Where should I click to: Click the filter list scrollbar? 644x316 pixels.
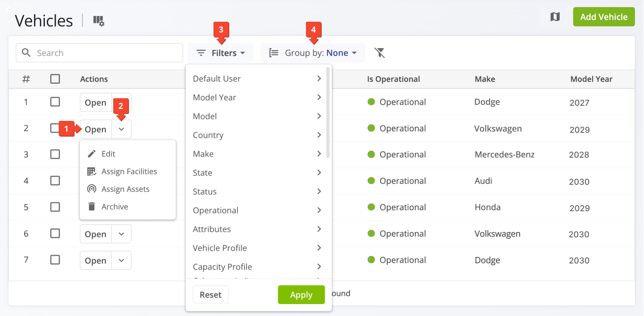(x=328, y=112)
